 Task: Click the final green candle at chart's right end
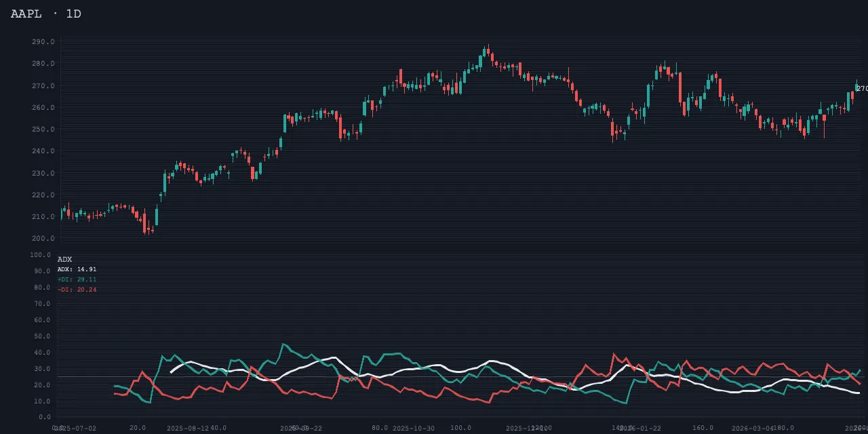pyautogui.click(x=856, y=87)
